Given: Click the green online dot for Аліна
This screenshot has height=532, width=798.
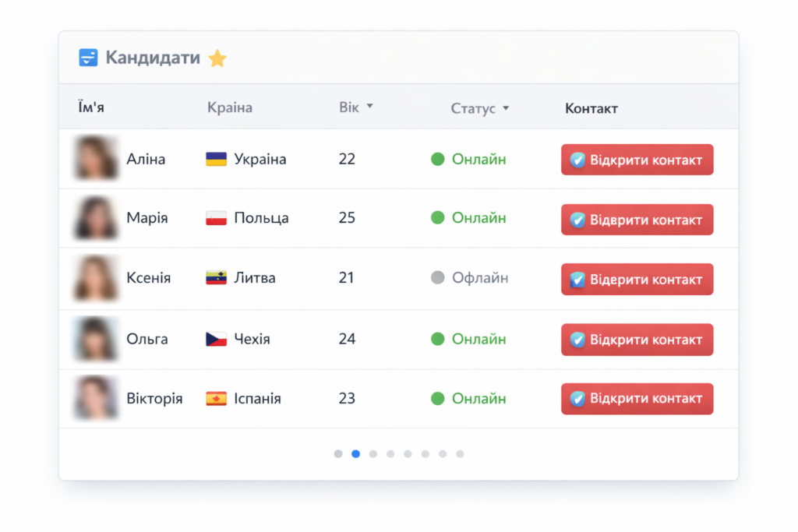Looking at the screenshot, I should pos(438,159).
